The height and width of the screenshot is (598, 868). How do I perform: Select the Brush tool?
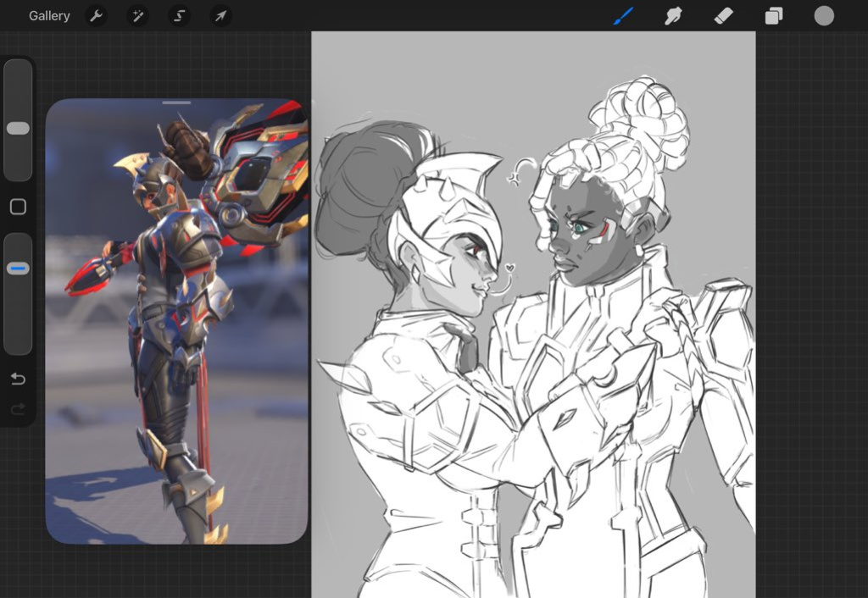coord(623,16)
